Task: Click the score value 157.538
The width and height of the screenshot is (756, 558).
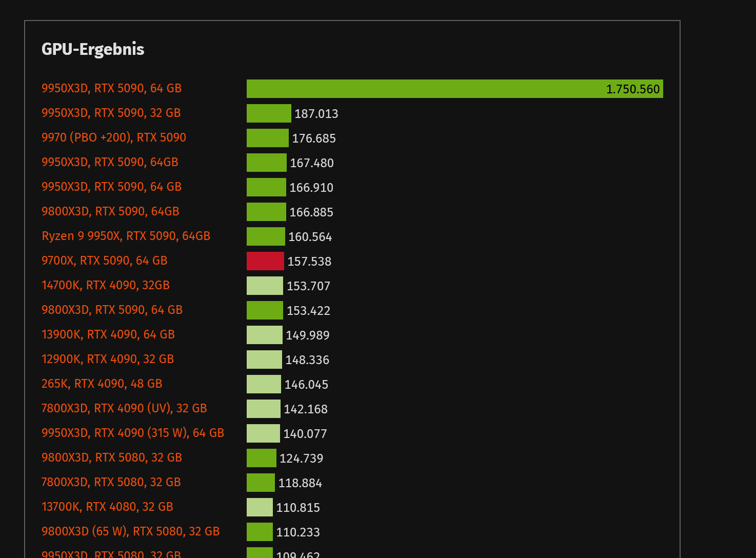Action: coord(309,262)
